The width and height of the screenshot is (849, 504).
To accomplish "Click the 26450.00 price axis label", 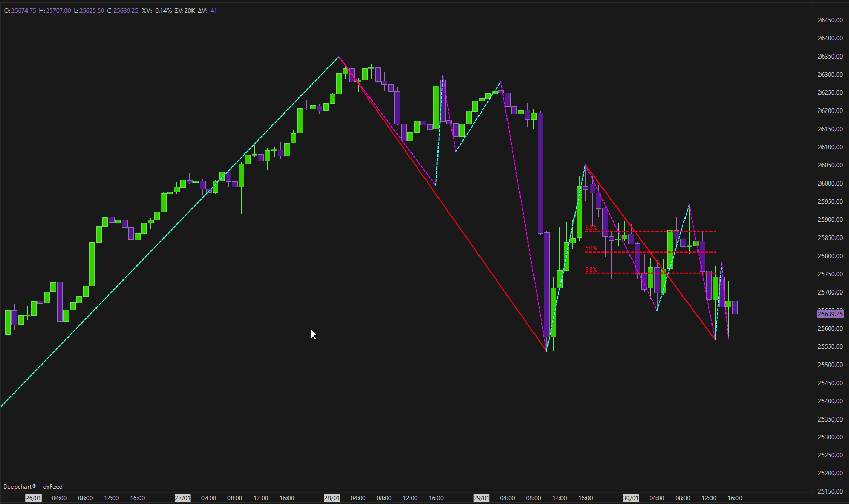I will (x=830, y=20).
